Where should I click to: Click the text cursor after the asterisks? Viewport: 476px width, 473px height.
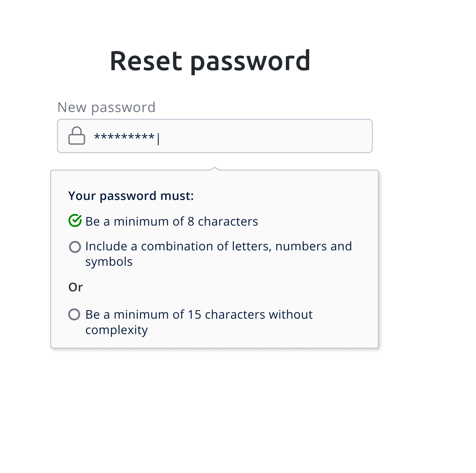tap(158, 138)
